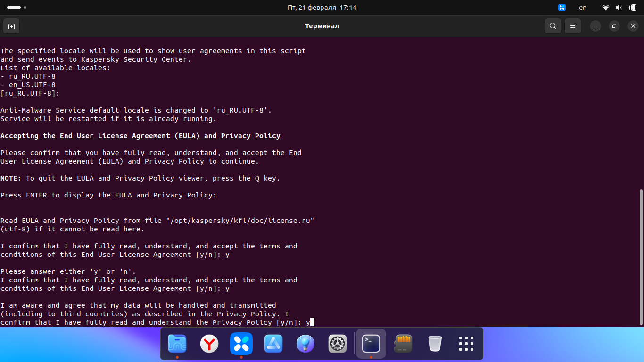Click the 'Press ENTER to display' line
The height and width of the screenshot is (362, 644).
pyautogui.click(x=108, y=195)
